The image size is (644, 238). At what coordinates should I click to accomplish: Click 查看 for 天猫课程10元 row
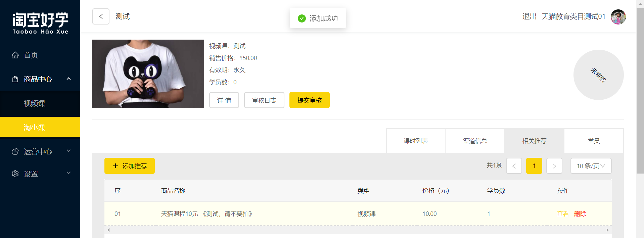coord(563,214)
